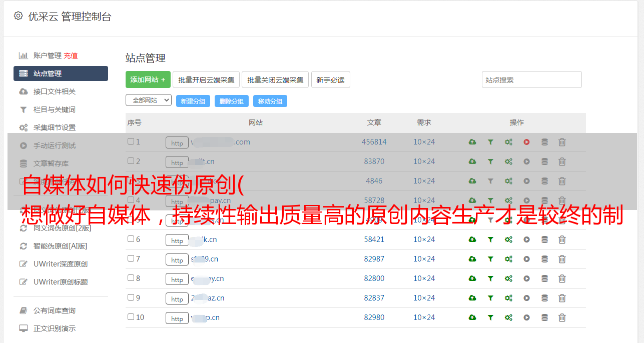Click 批量关闭云端采集 button

click(x=275, y=79)
